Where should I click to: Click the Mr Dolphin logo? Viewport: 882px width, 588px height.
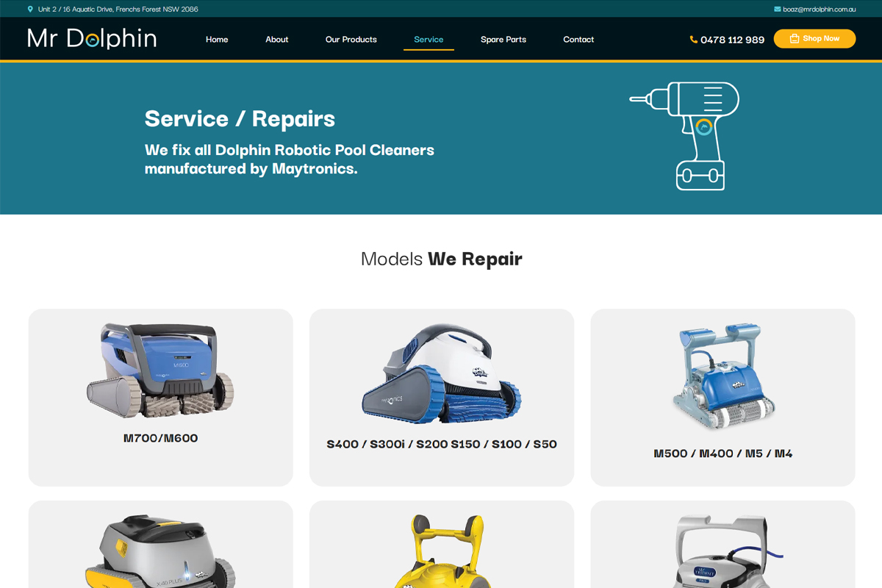(92, 38)
